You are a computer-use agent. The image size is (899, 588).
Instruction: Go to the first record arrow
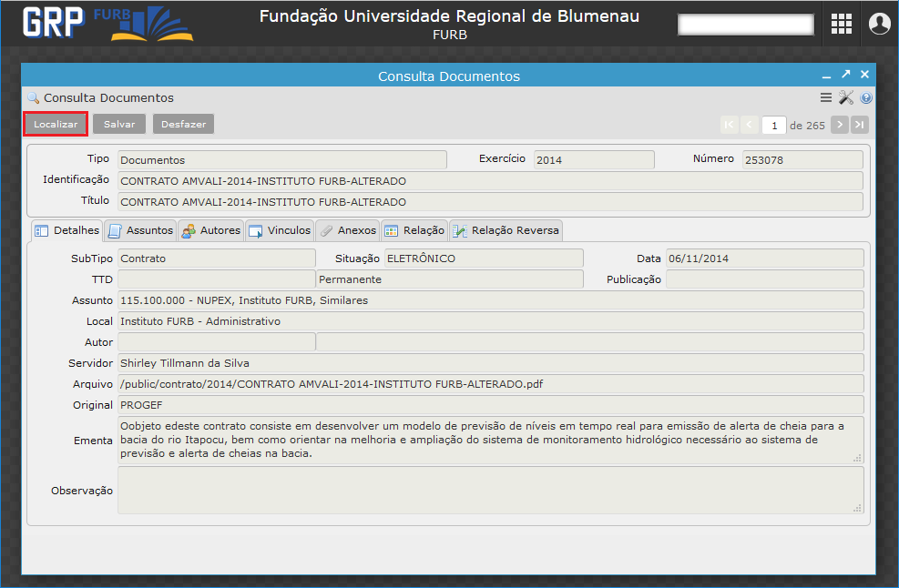729,125
